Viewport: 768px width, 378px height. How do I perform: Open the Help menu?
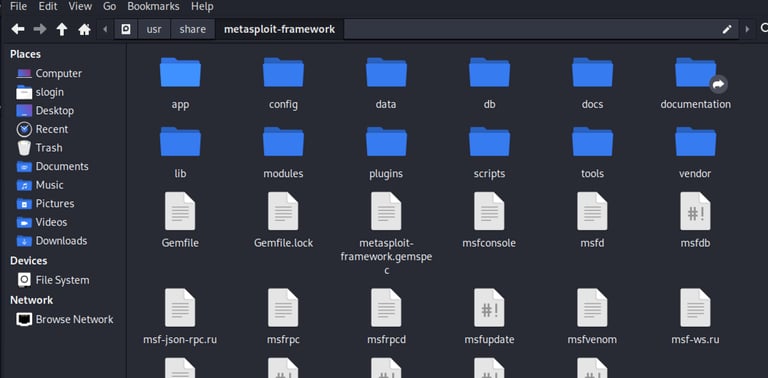point(202,6)
